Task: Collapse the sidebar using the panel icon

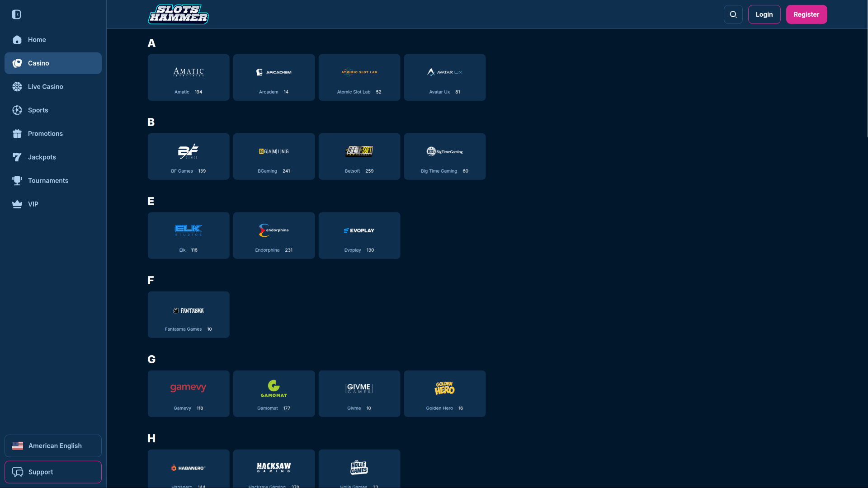Action: [17, 14]
